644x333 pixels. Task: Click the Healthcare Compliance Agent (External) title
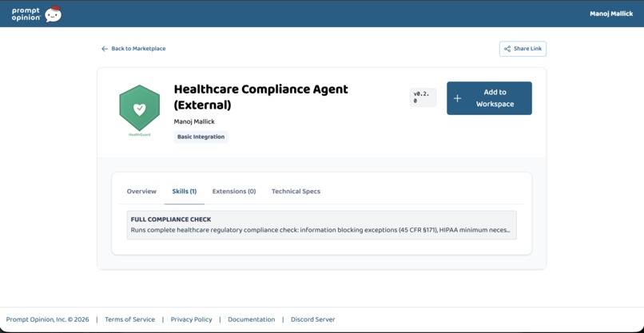260,97
